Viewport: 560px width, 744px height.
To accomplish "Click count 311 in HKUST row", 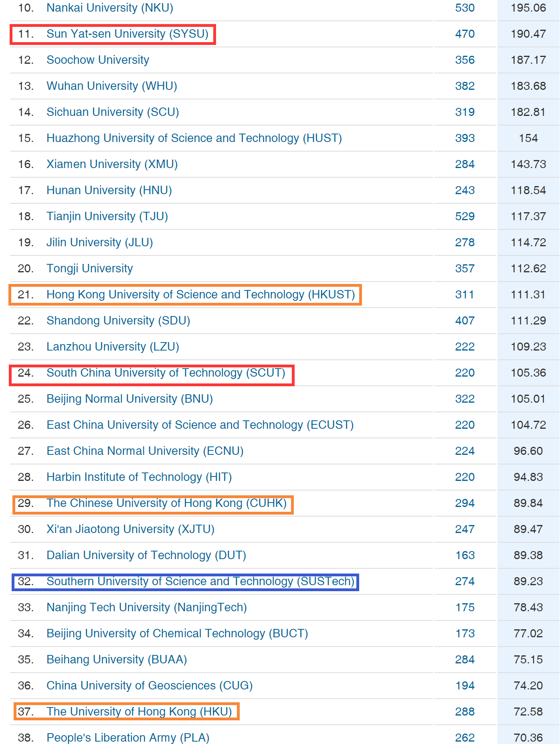I will click(465, 295).
